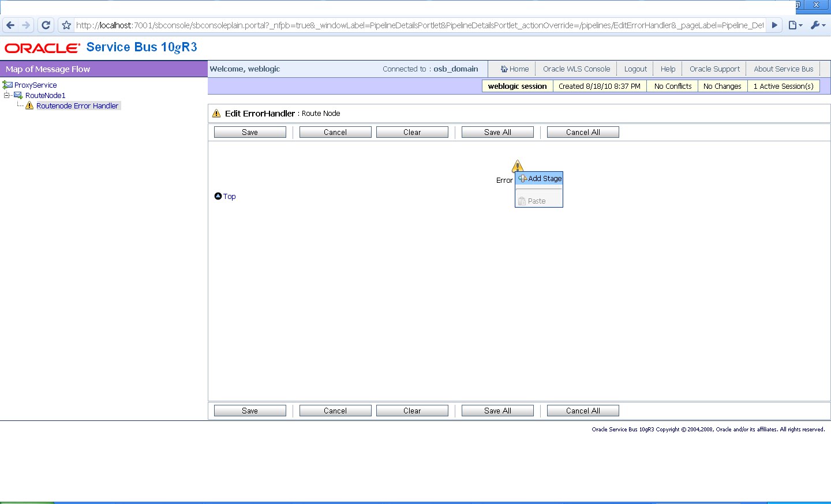This screenshot has width=831, height=504.
Task: Click the top Cancel All button
Action: coord(583,132)
